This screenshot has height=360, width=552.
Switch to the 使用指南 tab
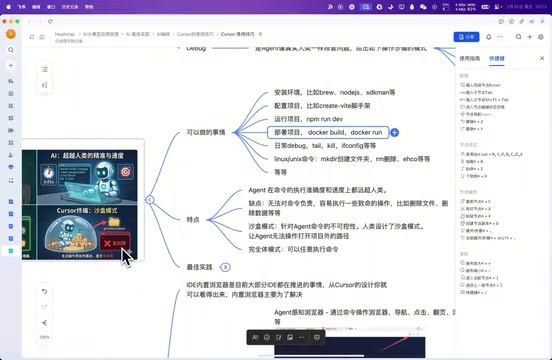[x=469, y=58]
